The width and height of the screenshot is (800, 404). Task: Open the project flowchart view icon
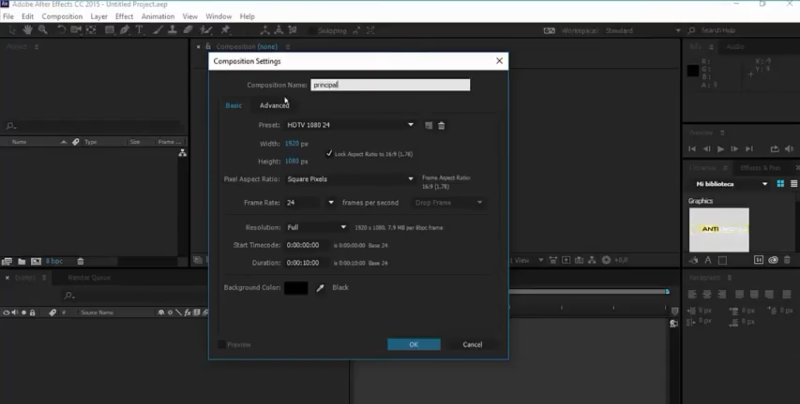pos(182,153)
